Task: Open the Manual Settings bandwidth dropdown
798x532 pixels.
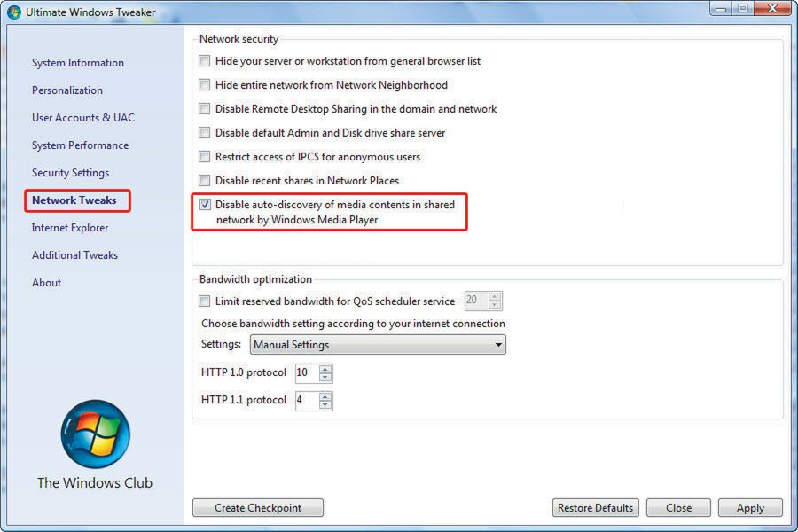Action: click(378, 345)
